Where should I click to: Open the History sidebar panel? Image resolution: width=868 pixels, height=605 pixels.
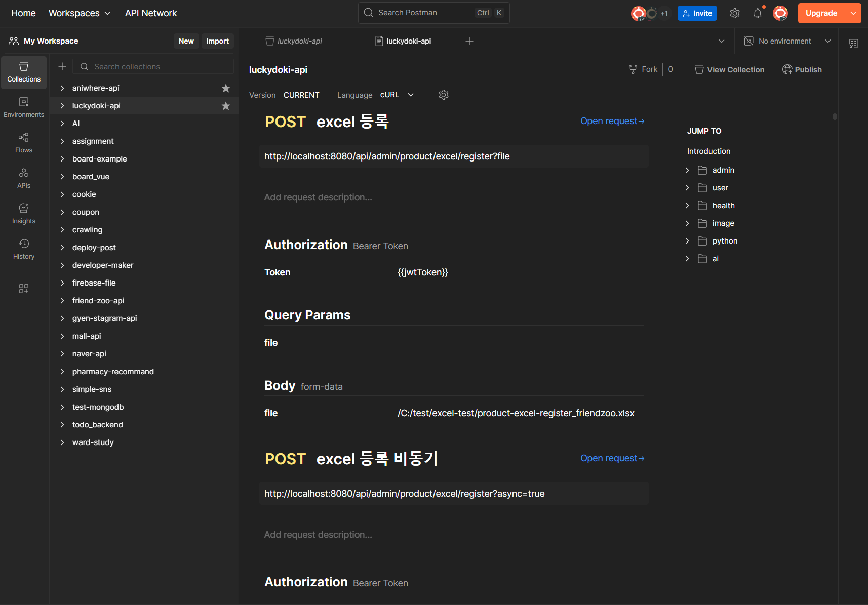point(24,250)
